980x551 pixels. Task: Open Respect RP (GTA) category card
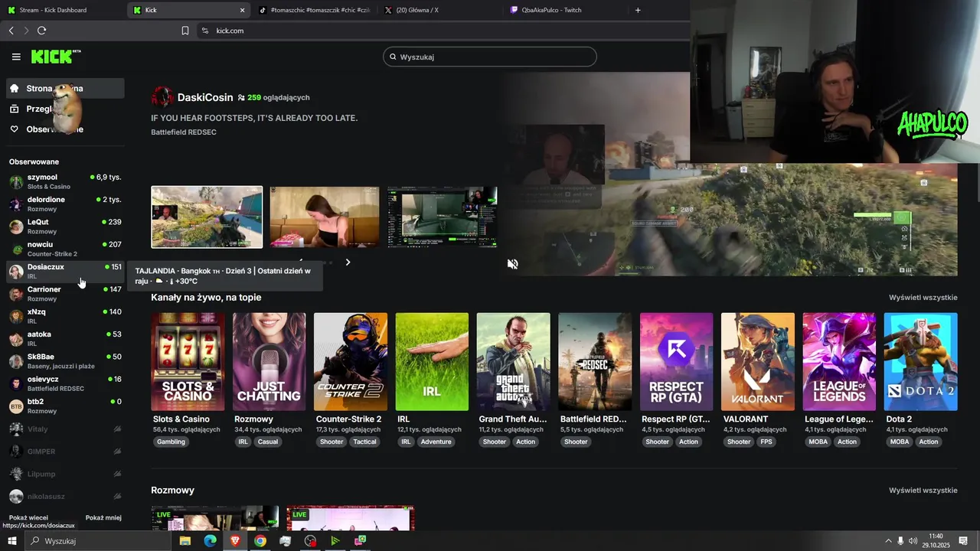(x=676, y=361)
